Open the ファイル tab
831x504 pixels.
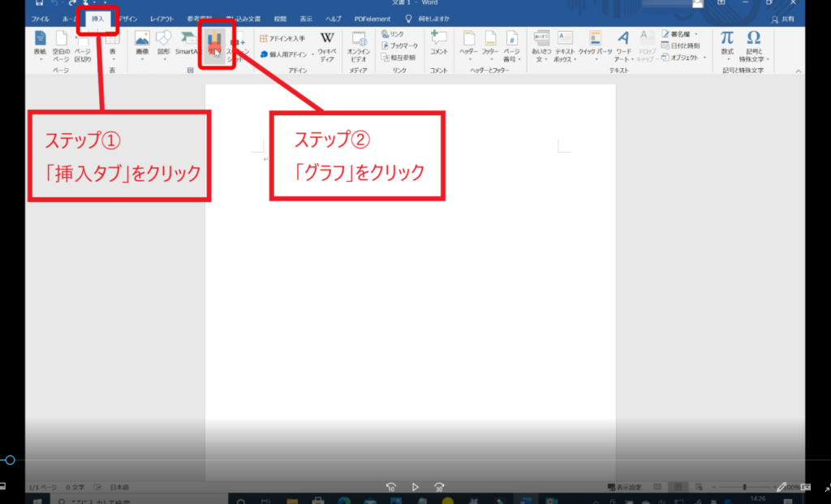40,19
